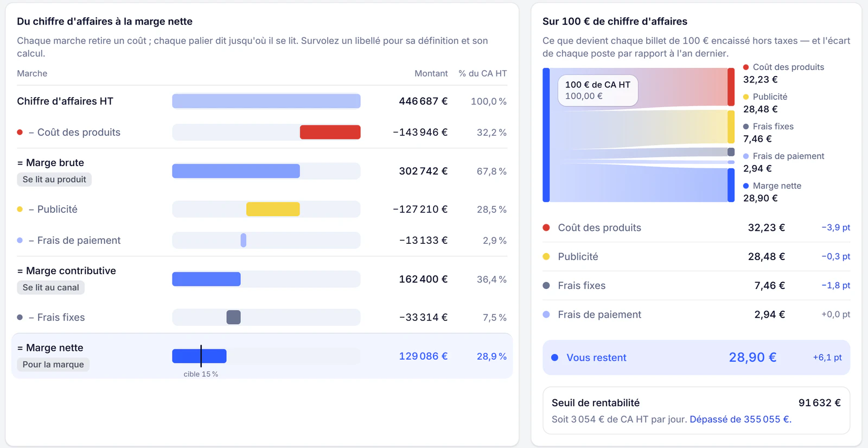Click the 'Vous restent' summary label

[x=596, y=357]
